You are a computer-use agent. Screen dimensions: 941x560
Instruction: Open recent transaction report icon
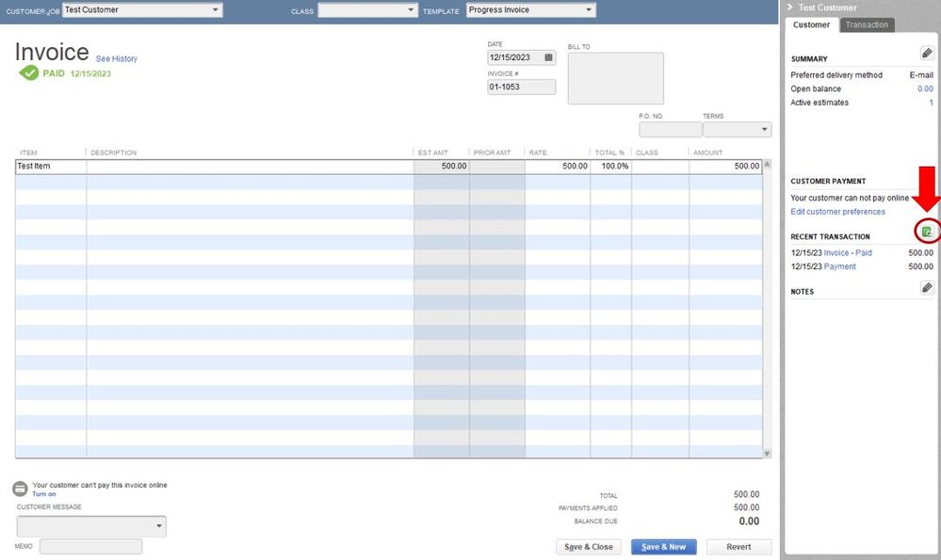[x=927, y=232]
